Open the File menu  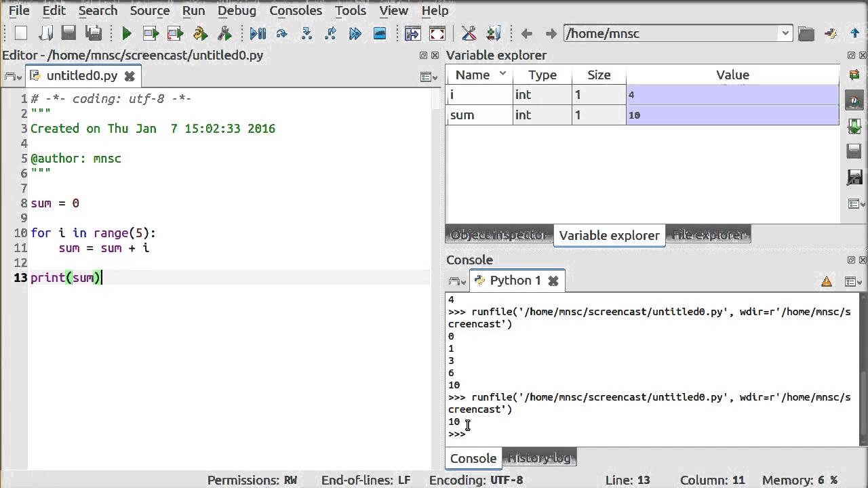click(x=19, y=10)
